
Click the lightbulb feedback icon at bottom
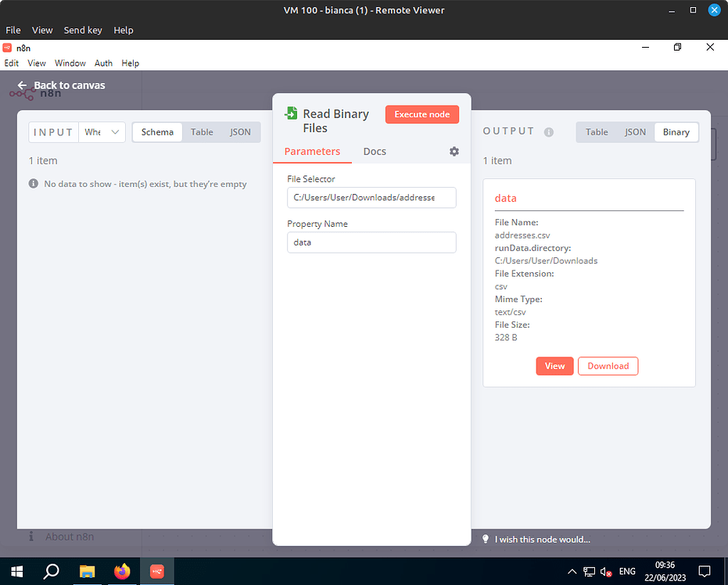pyautogui.click(x=485, y=539)
